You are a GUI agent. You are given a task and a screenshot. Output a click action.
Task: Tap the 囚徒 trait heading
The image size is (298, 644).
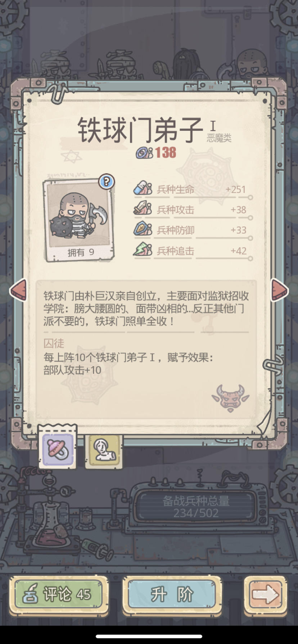click(x=54, y=343)
